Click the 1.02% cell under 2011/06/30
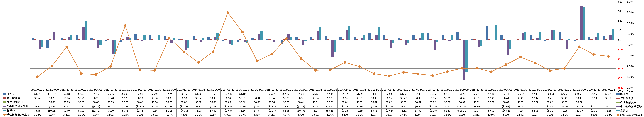Screen dimensions: 644x117 click(x=37, y=115)
